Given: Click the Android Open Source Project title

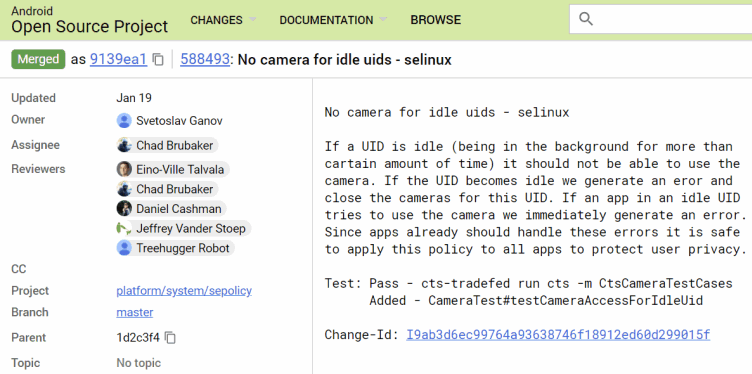Looking at the screenshot, I should 90,21.
